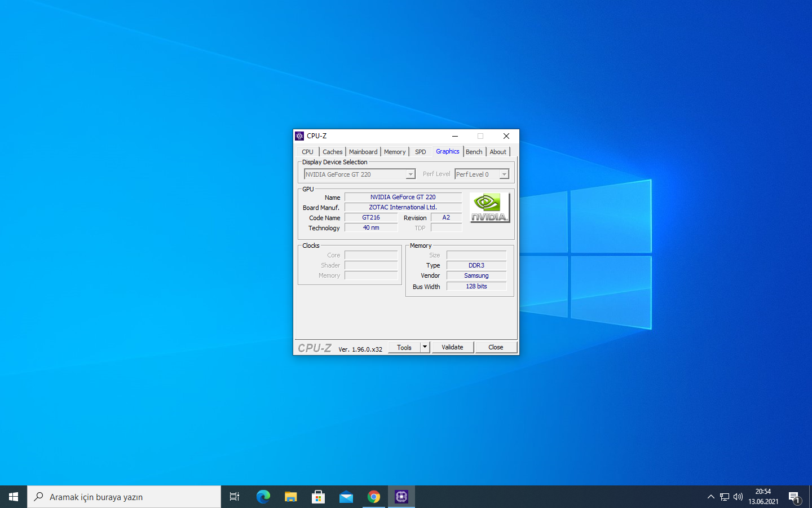Image resolution: width=812 pixels, height=508 pixels.
Task: Open Google Chrome from the taskbar
Action: pos(373,497)
